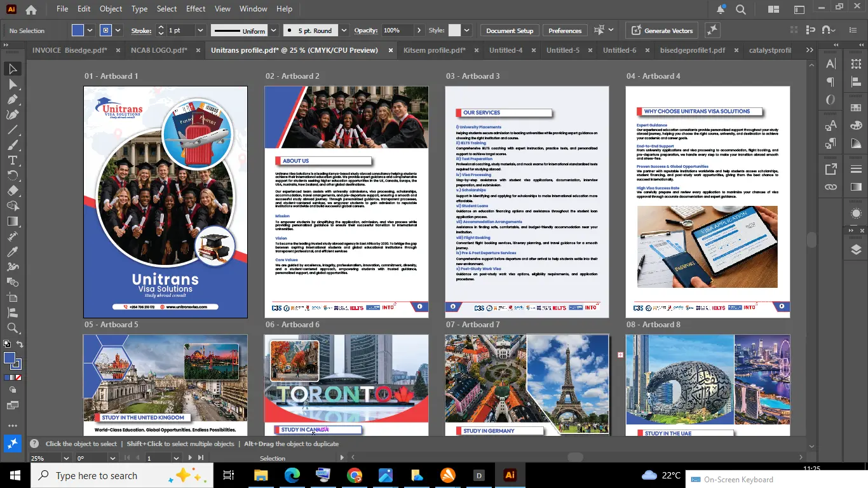
Task: Open the fill color dropdown arrow
Action: pos(90,30)
